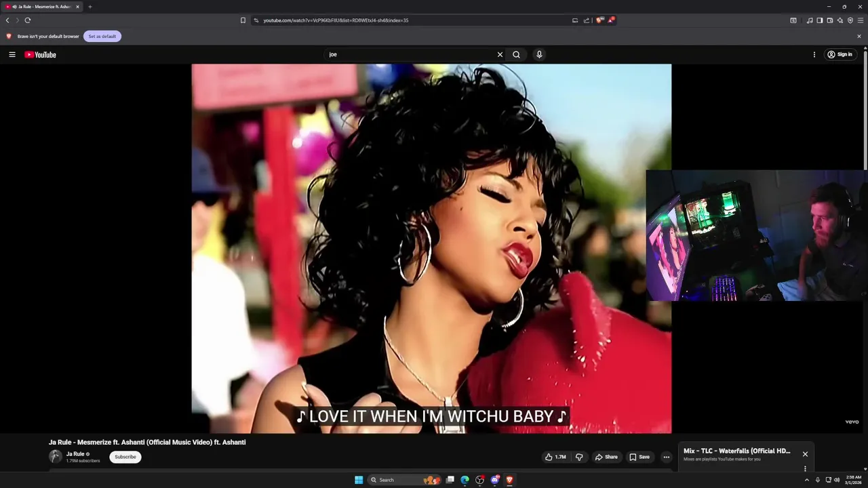
Task: Open playlist options three-dot menu
Action: (x=805, y=468)
